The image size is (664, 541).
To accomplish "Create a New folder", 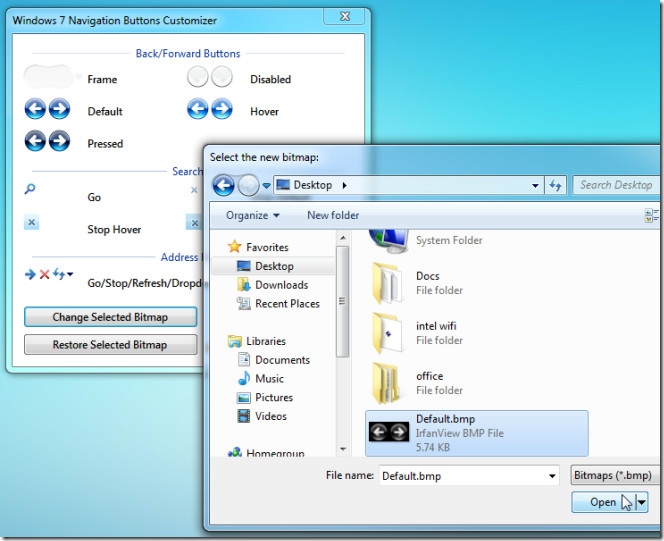I will coord(333,215).
